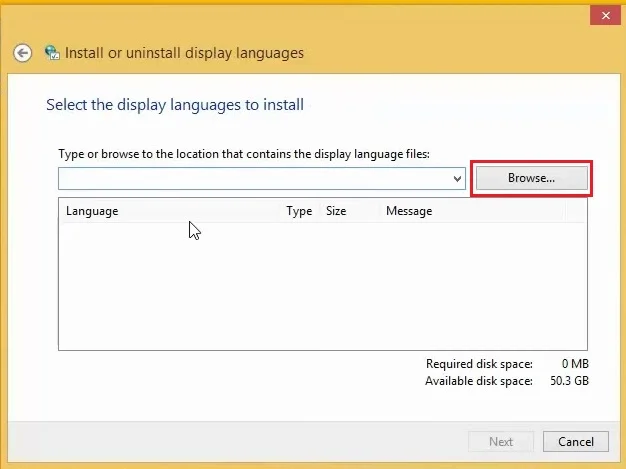Click the 50.3 GB available space value
The width and height of the screenshot is (626, 469).
click(x=569, y=381)
